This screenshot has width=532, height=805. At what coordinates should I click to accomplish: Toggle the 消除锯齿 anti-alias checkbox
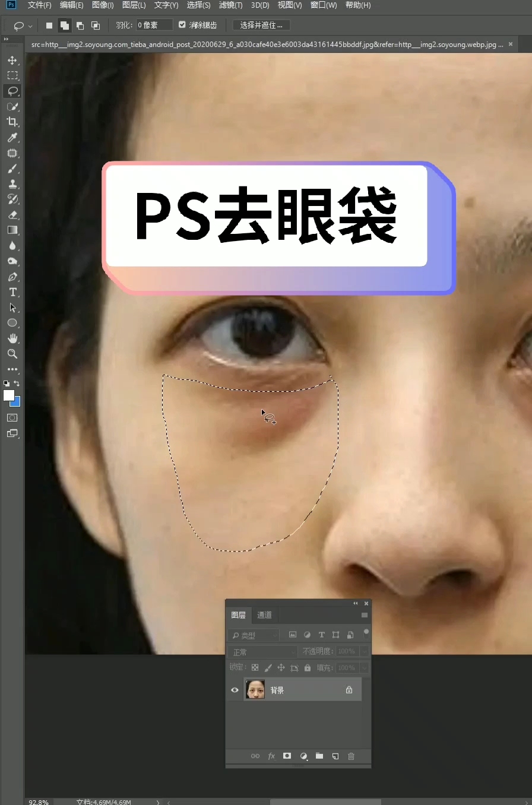[182, 25]
